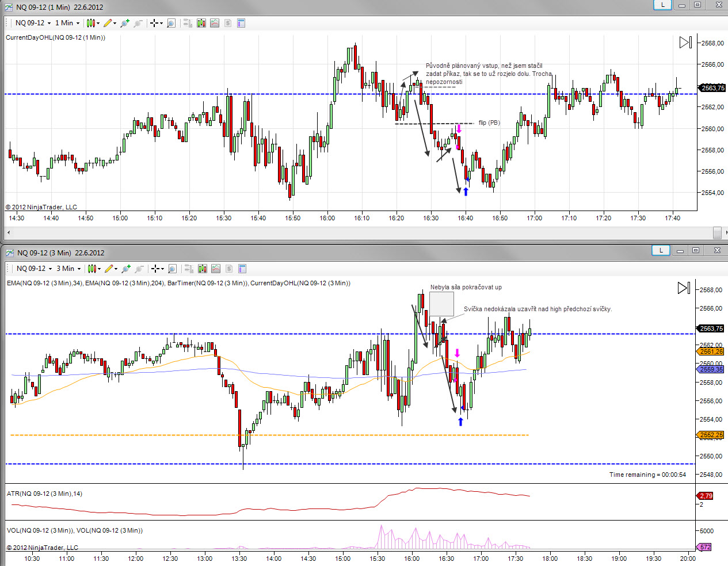This screenshot has width=728, height=566.
Task: Open the 3 Min interval dropdown
Action: [69, 269]
